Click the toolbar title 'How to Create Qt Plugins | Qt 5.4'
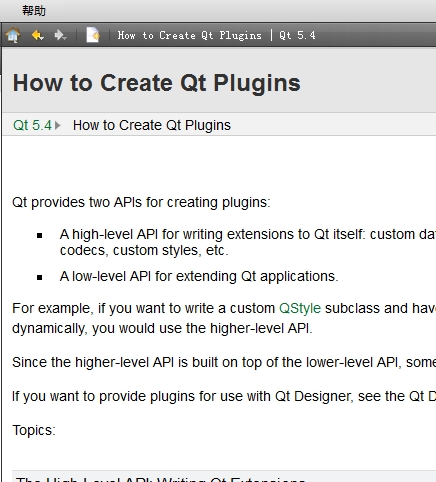The width and height of the screenshot is (436, 482). tap(216, 35)
